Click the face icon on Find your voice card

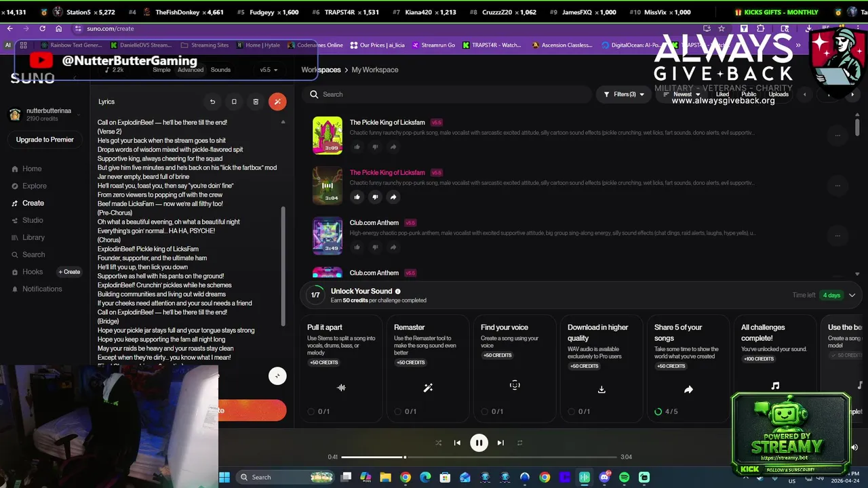[x=515, y=385]
